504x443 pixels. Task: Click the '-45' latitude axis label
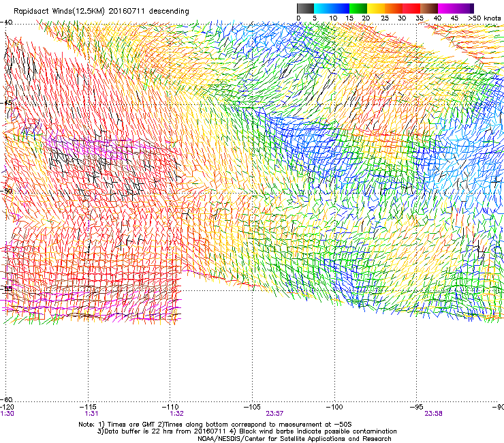point(6,103)
